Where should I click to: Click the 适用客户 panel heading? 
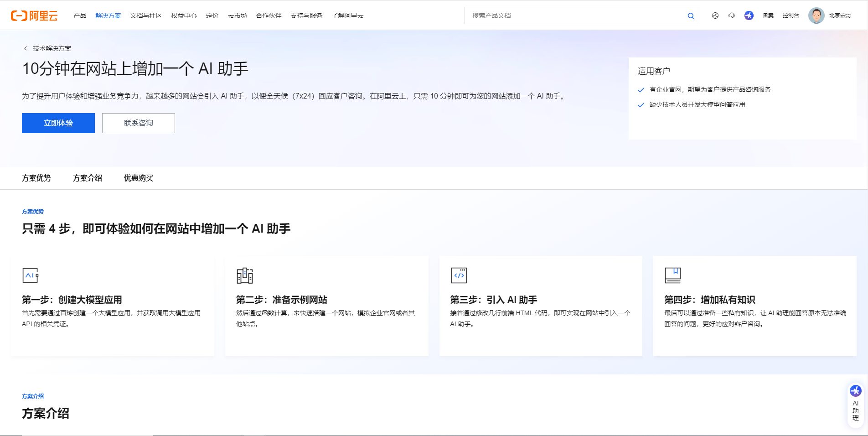tap(654, 71)
